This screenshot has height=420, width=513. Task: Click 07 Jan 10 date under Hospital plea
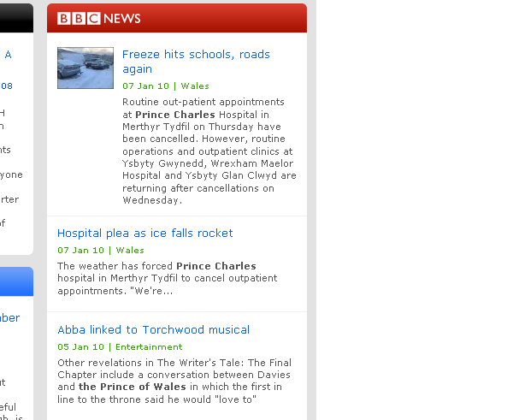click(x=80, y=251)
